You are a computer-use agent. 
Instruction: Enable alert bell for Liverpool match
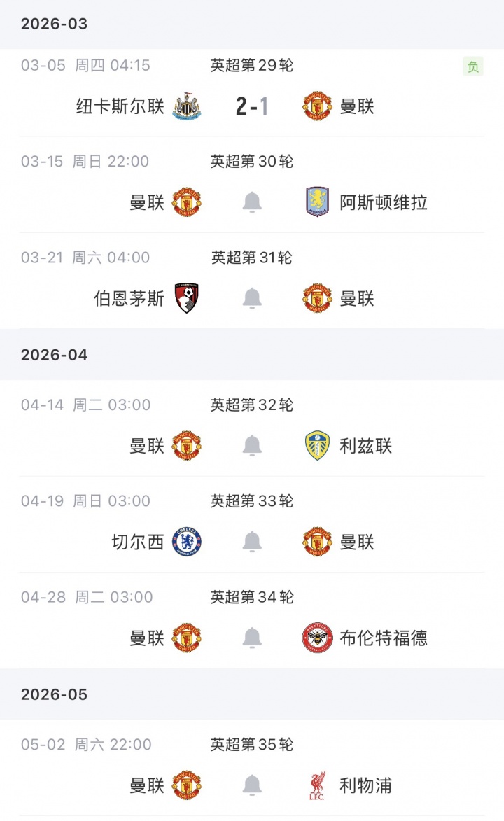(252, 785)
